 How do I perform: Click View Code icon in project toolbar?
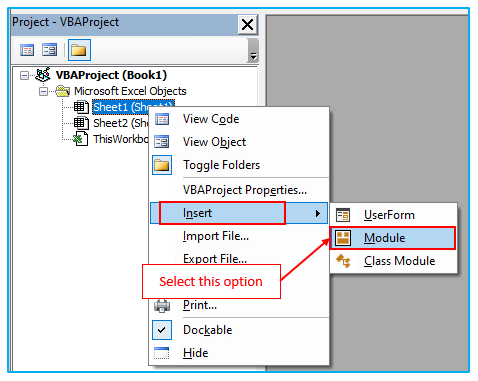27,50
